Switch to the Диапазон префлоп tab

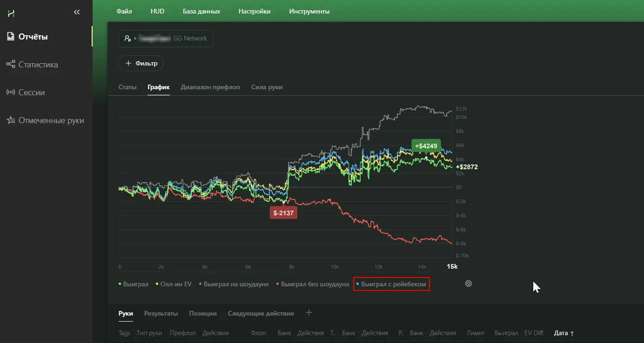click(210, 87)
